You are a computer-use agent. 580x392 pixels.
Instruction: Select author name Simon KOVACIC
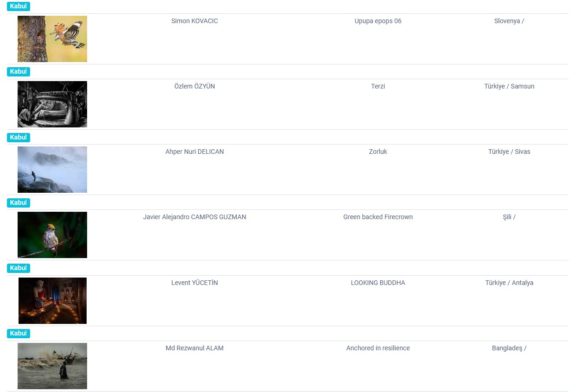pyautogui.click(x=195, y=21)
